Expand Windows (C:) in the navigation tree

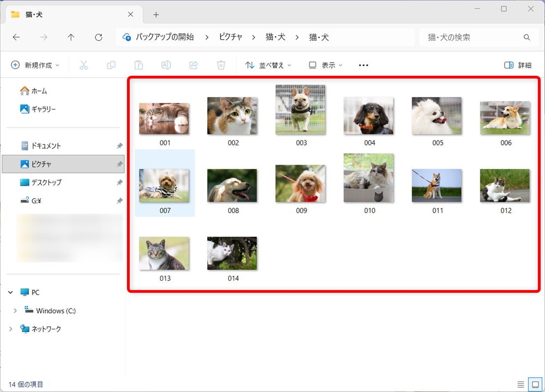point(15,310)
